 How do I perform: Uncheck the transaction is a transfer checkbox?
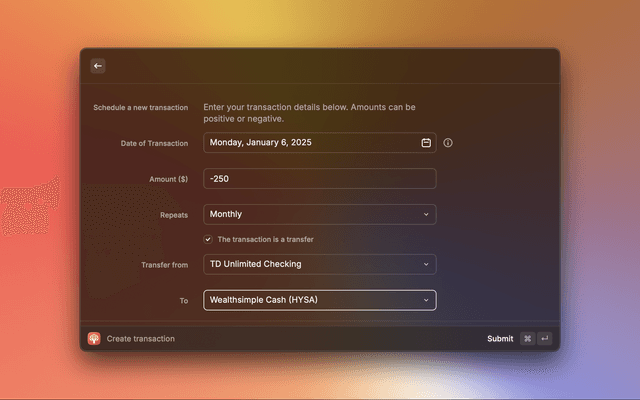click(x=208, y=239)
